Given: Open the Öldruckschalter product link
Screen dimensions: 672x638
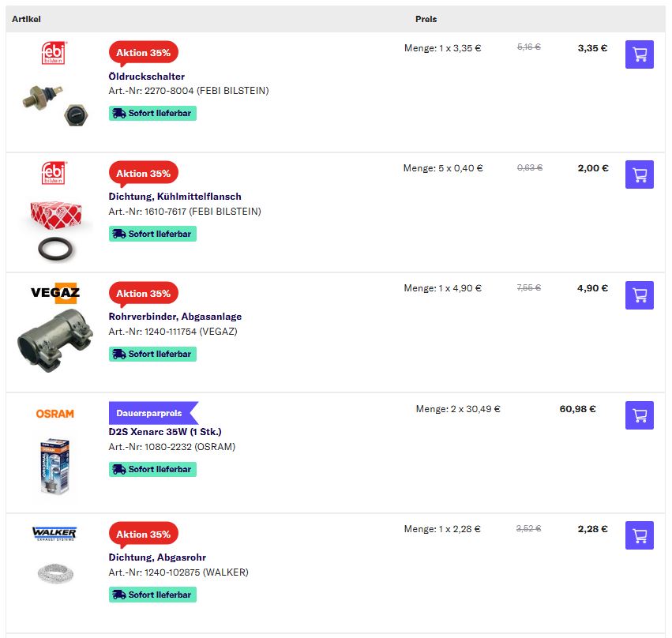Looking at the screenshot, I should pos(147,77).
